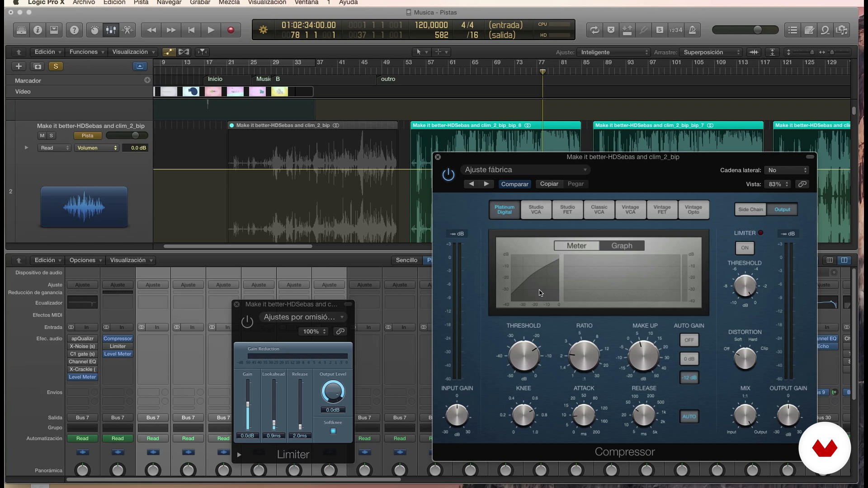Click the Pista button on track header
This screenshot has width=868, height=488.
[x=87, y=136]
